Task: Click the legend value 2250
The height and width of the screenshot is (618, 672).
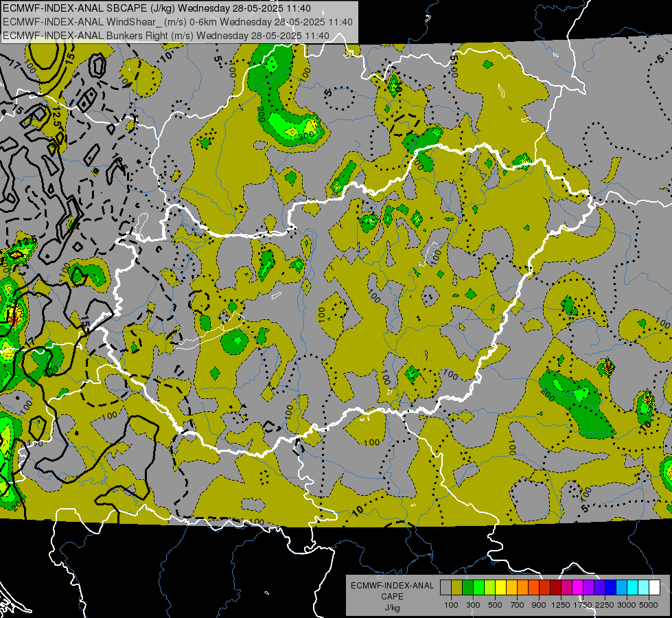Action: [x=605, y=605]
